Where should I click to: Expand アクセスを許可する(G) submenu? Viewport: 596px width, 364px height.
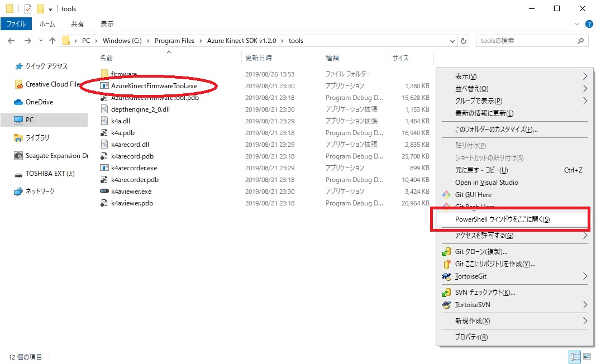click(514, 236)
